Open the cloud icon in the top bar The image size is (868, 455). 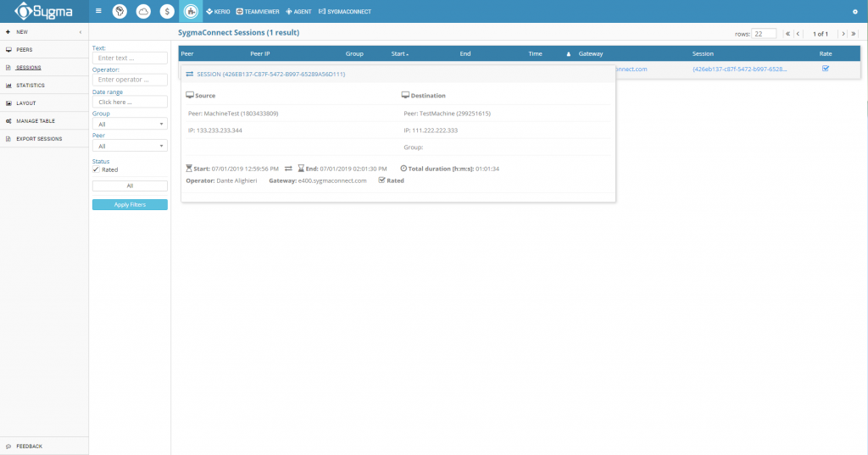pyautogui.click(x=143, y=11)
